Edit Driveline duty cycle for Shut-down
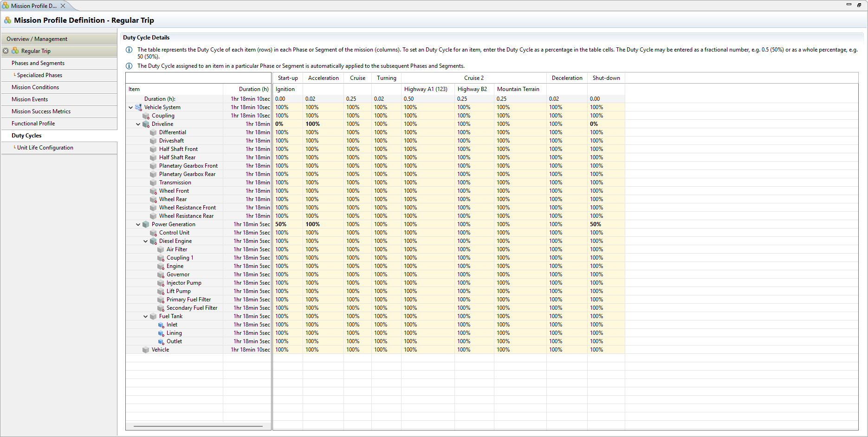 tap(606, 124)
